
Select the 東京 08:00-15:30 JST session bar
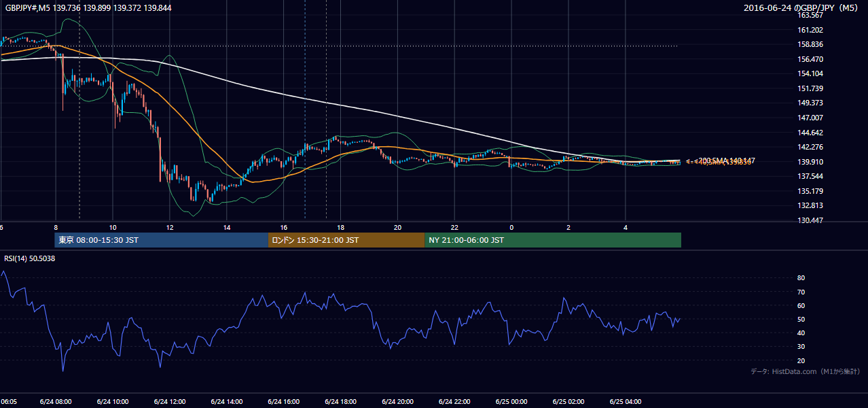162,240
